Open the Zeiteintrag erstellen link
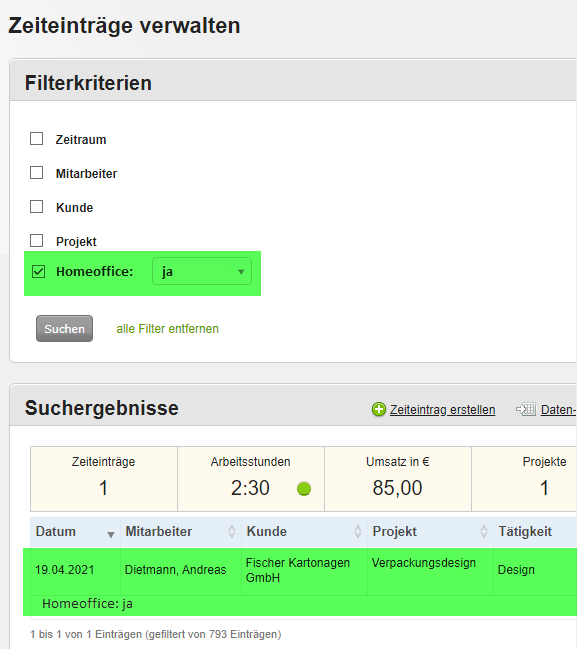Image resolution: width=577 pixels, height=649 pixels. click(442, 409)
